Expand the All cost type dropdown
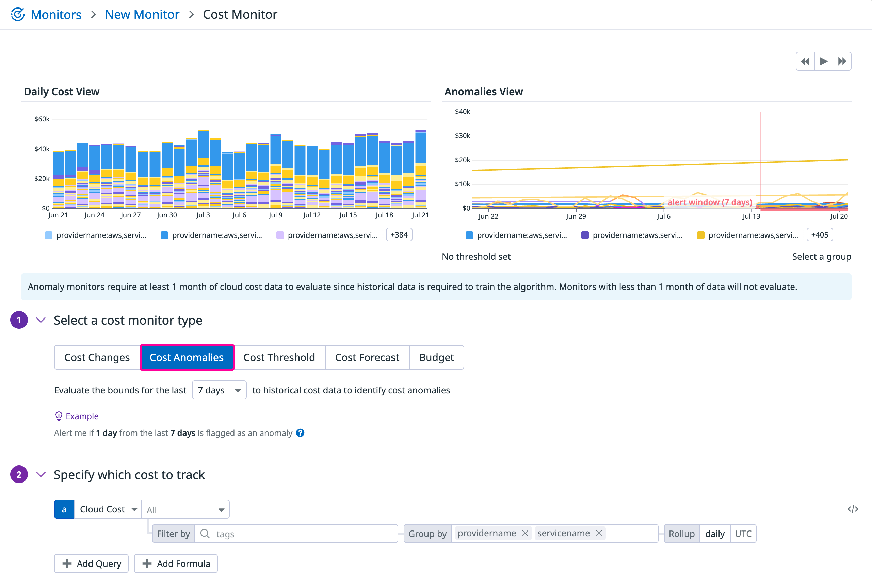 pyautogui.click(x=185, y=510)
